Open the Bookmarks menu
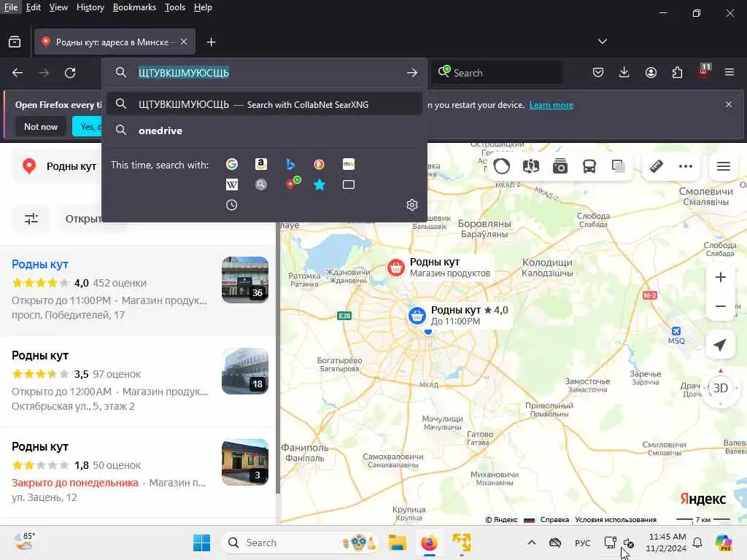The width and height of the screenshot is (747, 560). [134, 7]
